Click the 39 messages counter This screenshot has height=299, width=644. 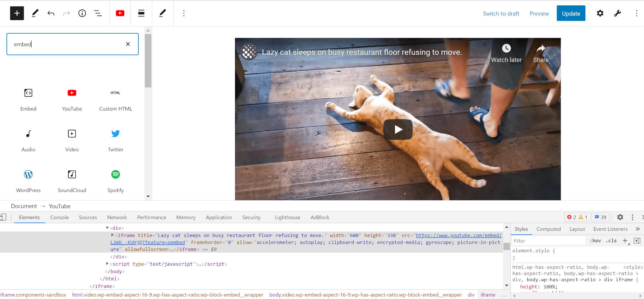click(x=600, y=217)
